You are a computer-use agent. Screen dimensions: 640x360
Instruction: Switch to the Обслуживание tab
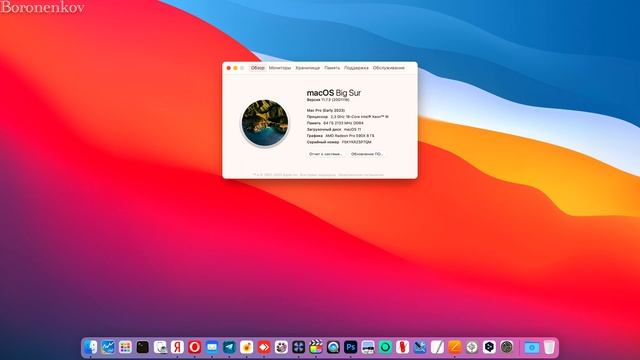(389, 68)
